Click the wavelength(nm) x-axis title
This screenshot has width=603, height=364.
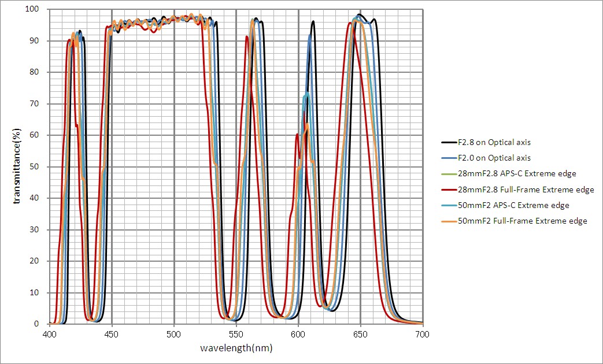236,348
